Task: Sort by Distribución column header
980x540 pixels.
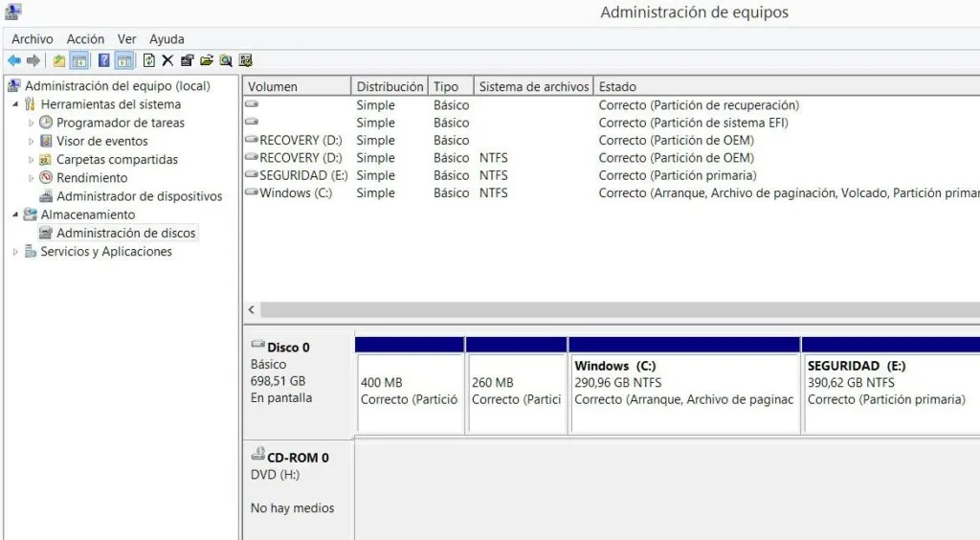Action: point(390,86)
